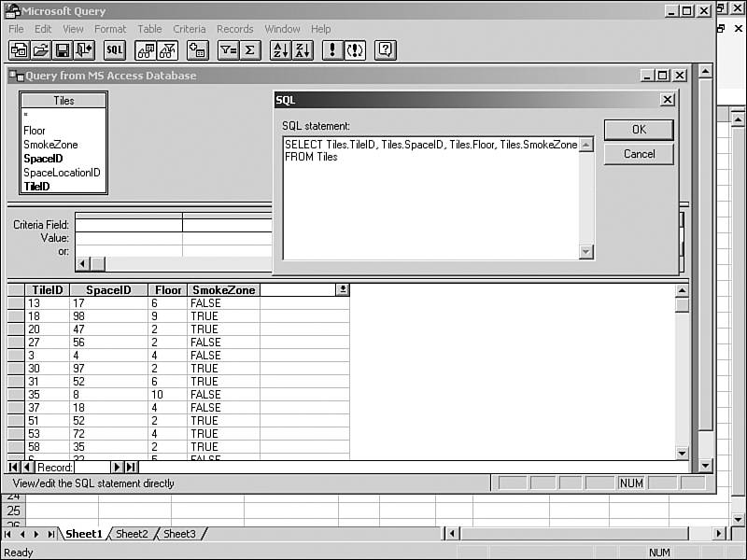The image size is (747, 560).
Task: Click data grid scroll up arrow
Action: click(x=682, y=290)
